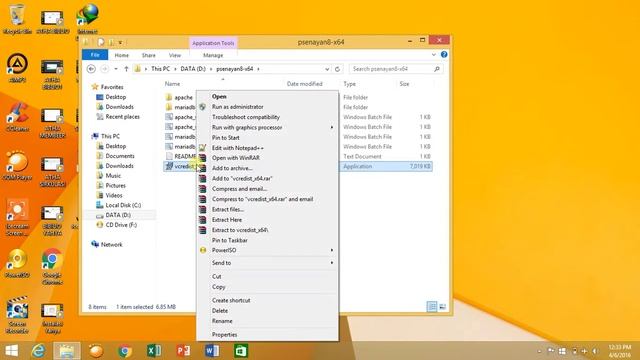Select Troubleshoot compatibility

(267, 117)
